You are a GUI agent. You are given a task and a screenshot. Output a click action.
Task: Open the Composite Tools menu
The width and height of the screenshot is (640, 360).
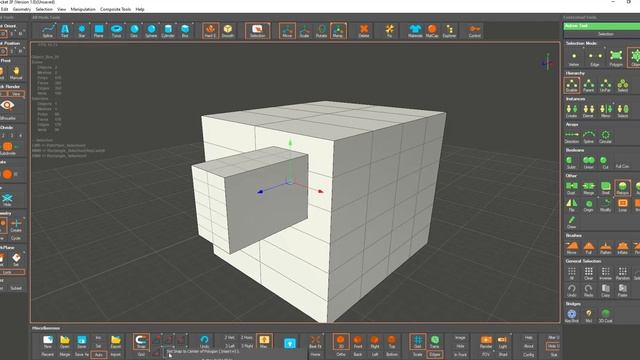pos(116,9)
